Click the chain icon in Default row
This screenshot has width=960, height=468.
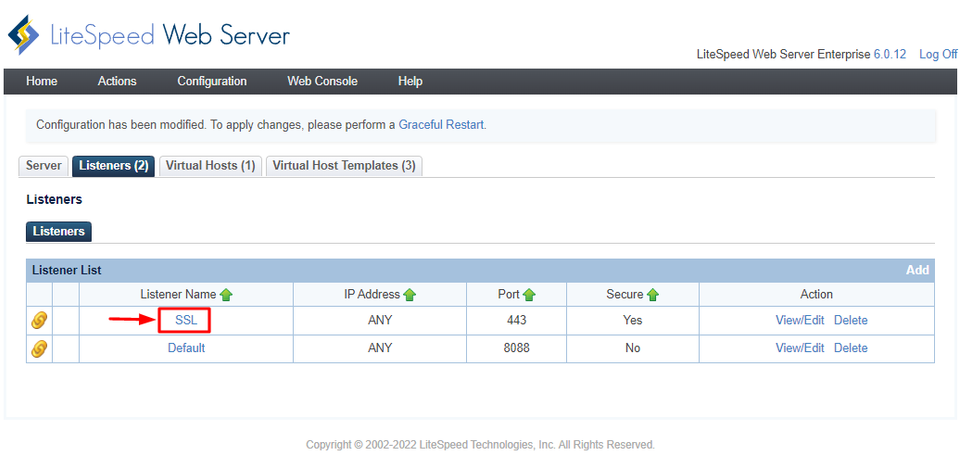tap(39, 349)
